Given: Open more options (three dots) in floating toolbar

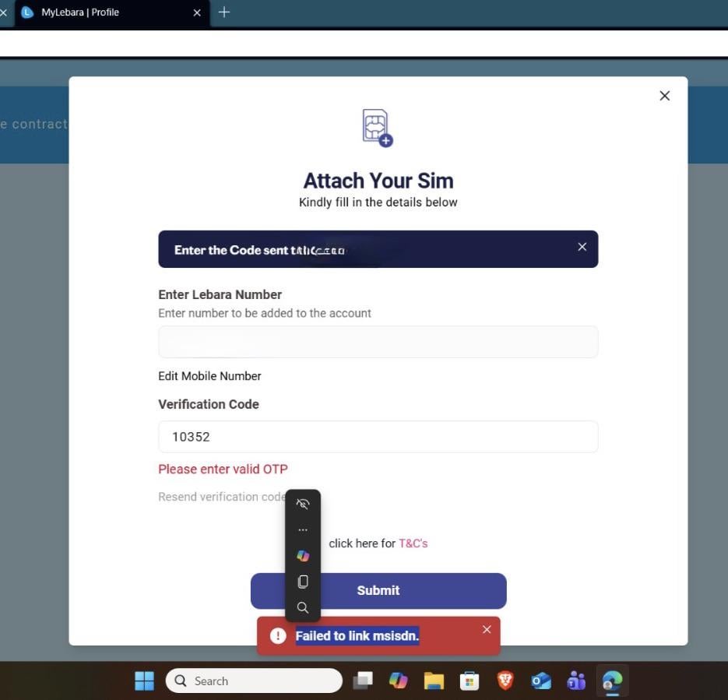Looking at the screenshot, I should point(303,530).
